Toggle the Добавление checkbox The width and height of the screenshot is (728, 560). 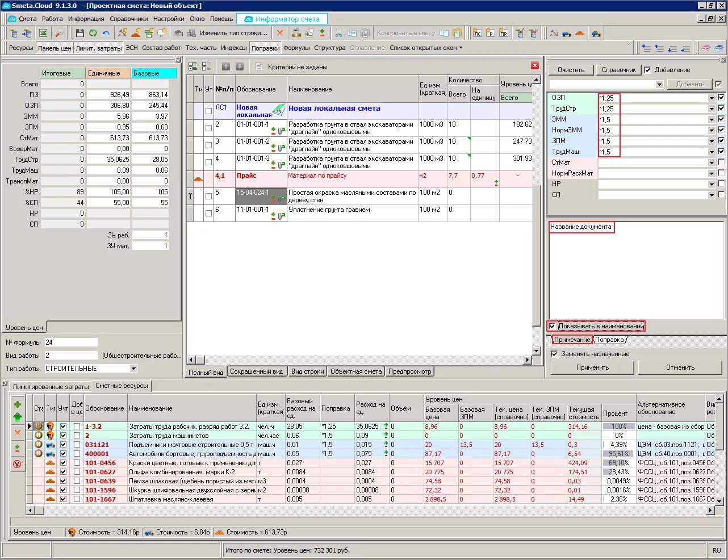click(648, 70)
